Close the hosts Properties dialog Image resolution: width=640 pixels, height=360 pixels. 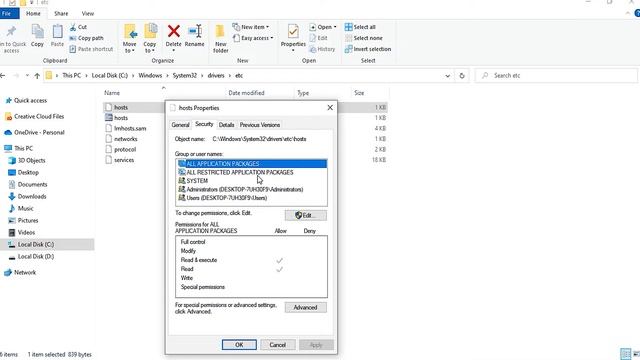[330, 108]
